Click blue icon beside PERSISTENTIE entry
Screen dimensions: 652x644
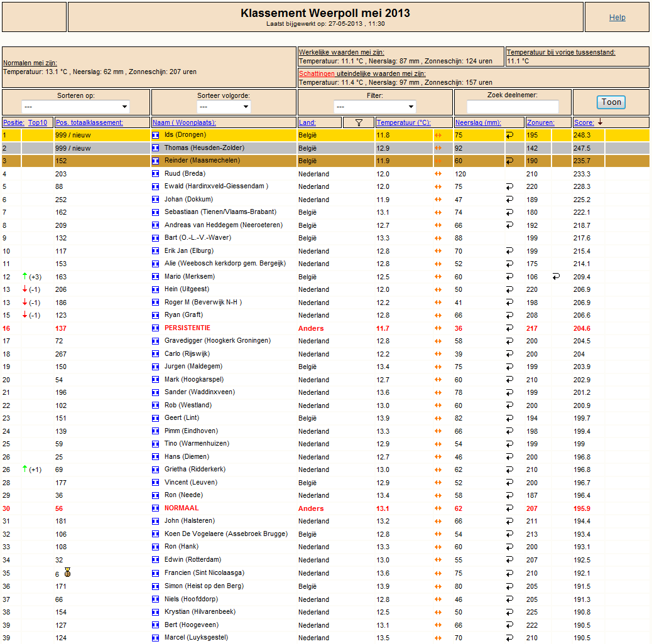156,328
